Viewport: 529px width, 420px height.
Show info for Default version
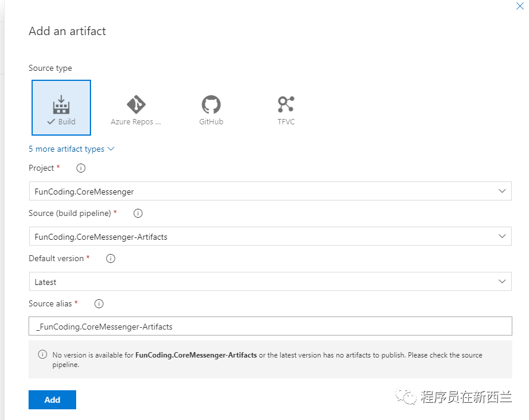pyautogui.click(x=111, y=258)
